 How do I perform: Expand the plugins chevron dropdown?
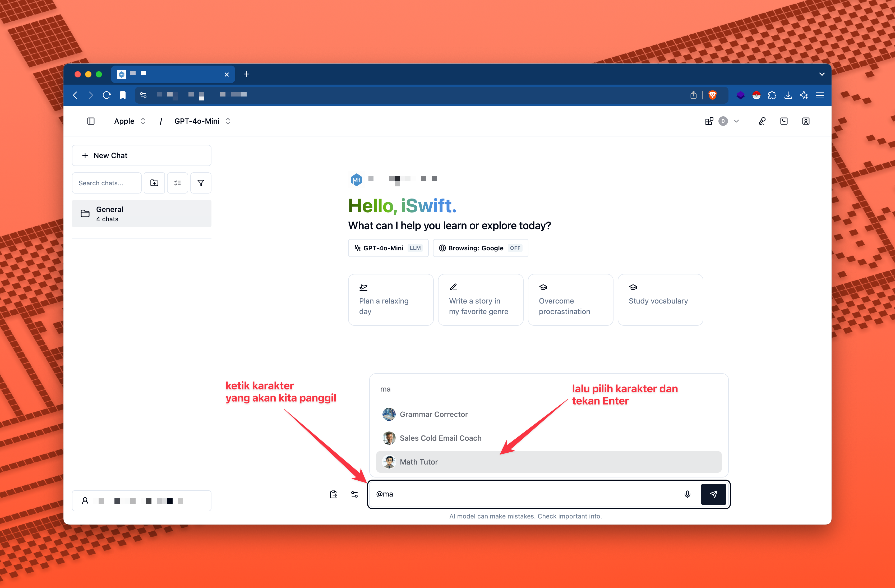coord(736,121)
